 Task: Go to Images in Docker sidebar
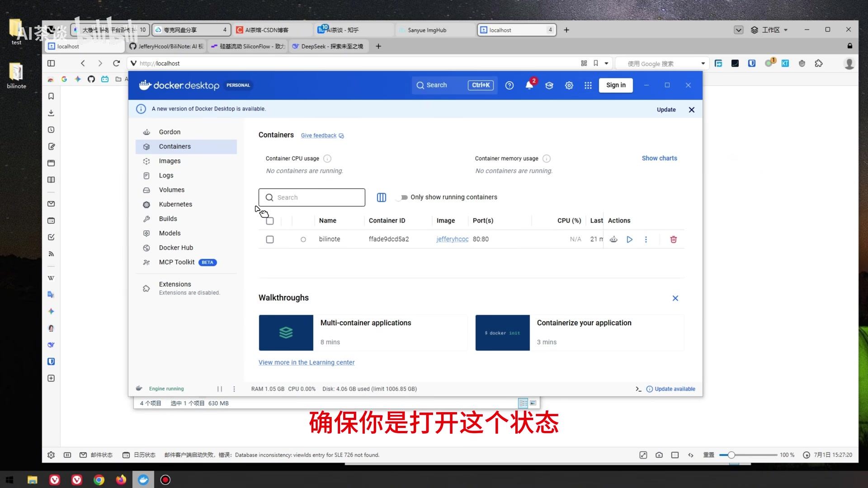point(186,161)
